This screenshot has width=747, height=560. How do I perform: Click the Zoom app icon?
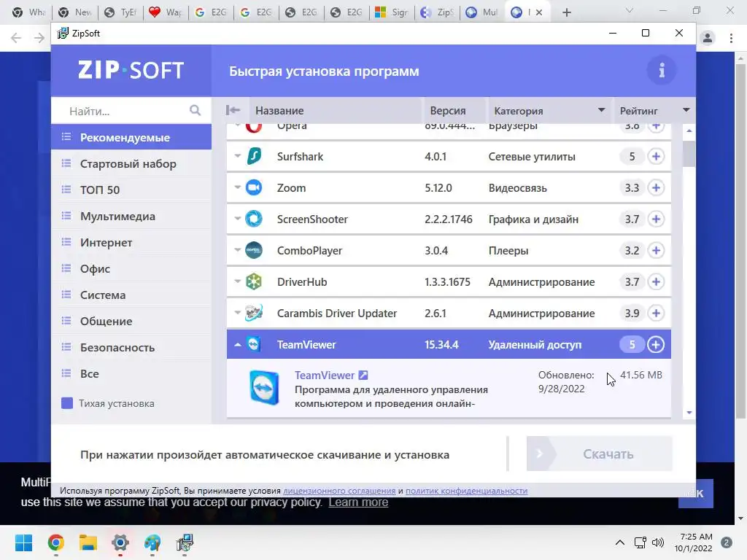point(254,187)
